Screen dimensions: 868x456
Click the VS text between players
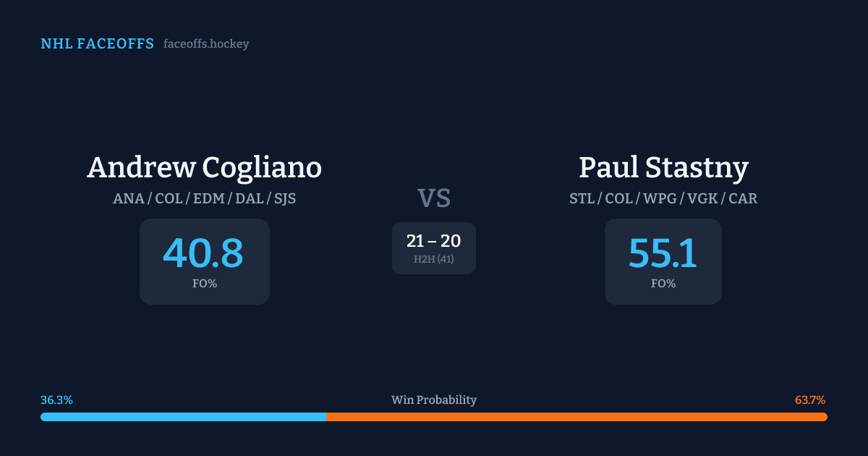[x=434, y=198]
